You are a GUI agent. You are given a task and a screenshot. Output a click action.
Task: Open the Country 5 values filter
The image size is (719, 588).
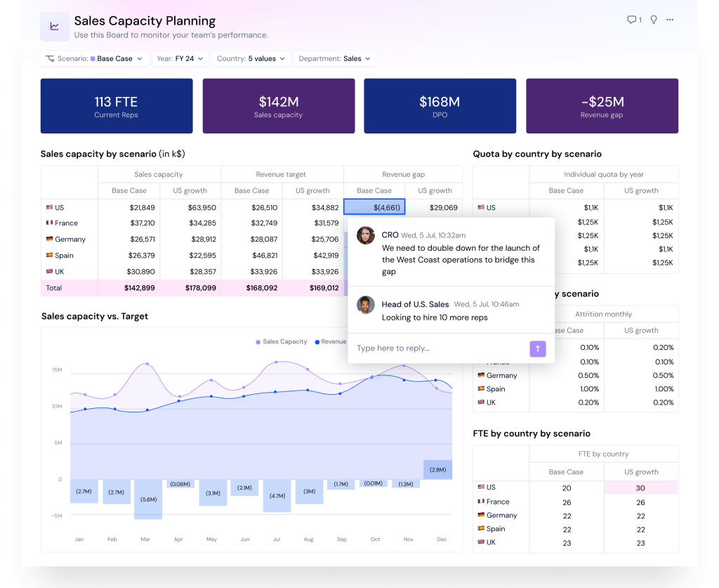click(251, 59)
